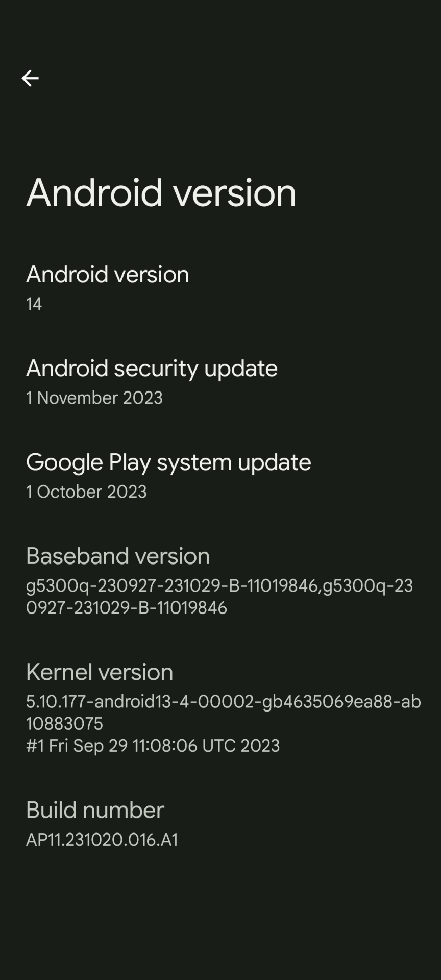Tap the Fri Sep 29 kernel timestamp

(x=153, y=746)
